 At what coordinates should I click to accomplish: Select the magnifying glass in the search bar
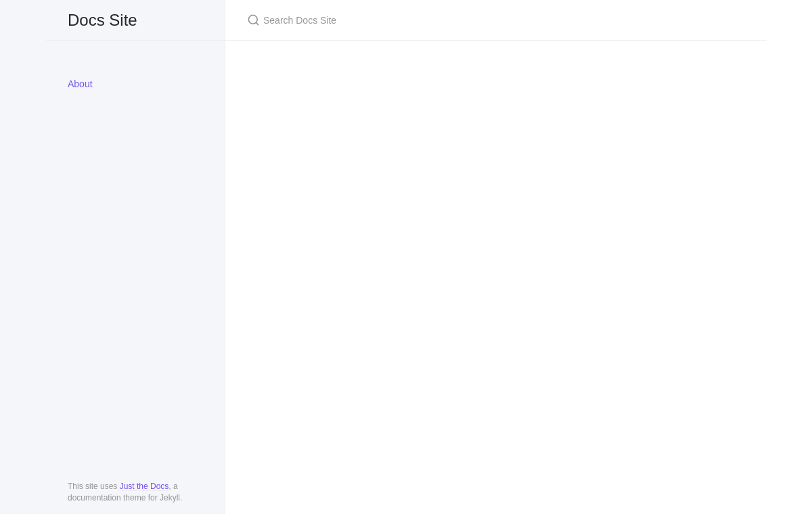253,20
